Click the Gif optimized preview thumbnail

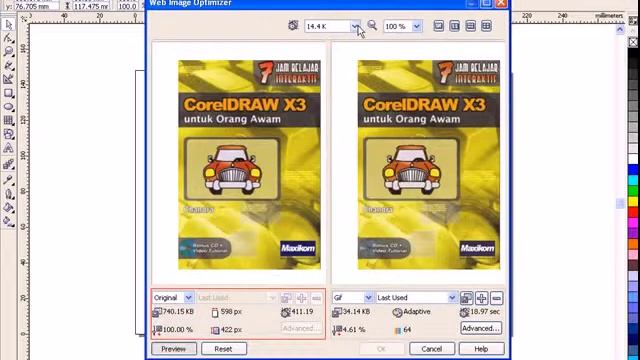tap(429, 165)
